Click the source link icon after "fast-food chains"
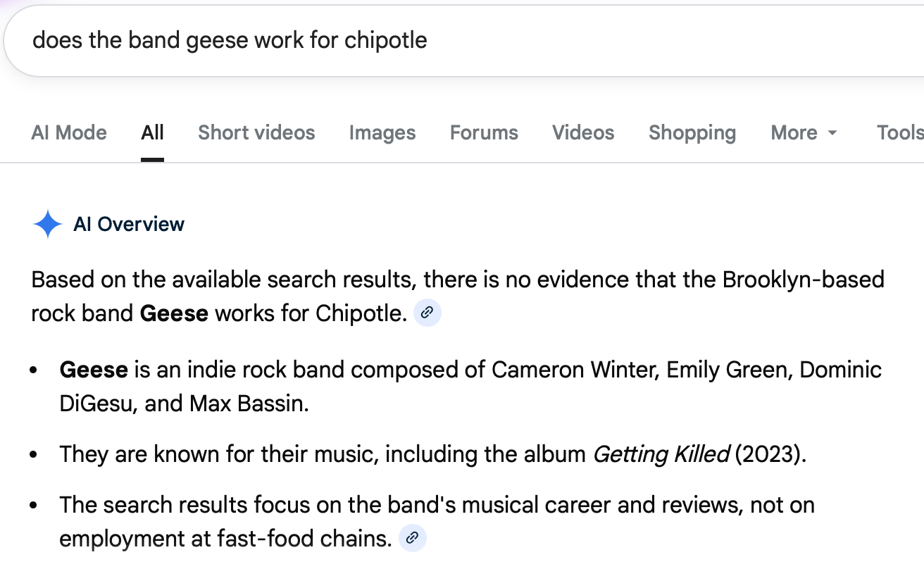 click(412, 539)
